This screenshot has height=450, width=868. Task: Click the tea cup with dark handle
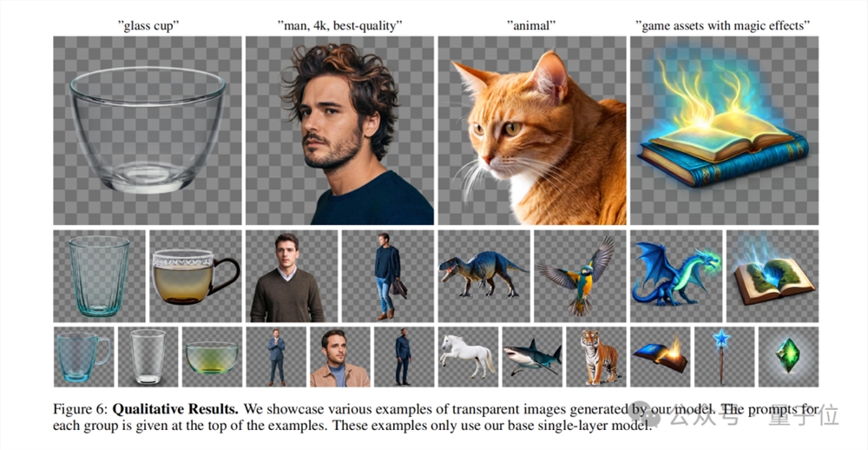click(195, 276)
